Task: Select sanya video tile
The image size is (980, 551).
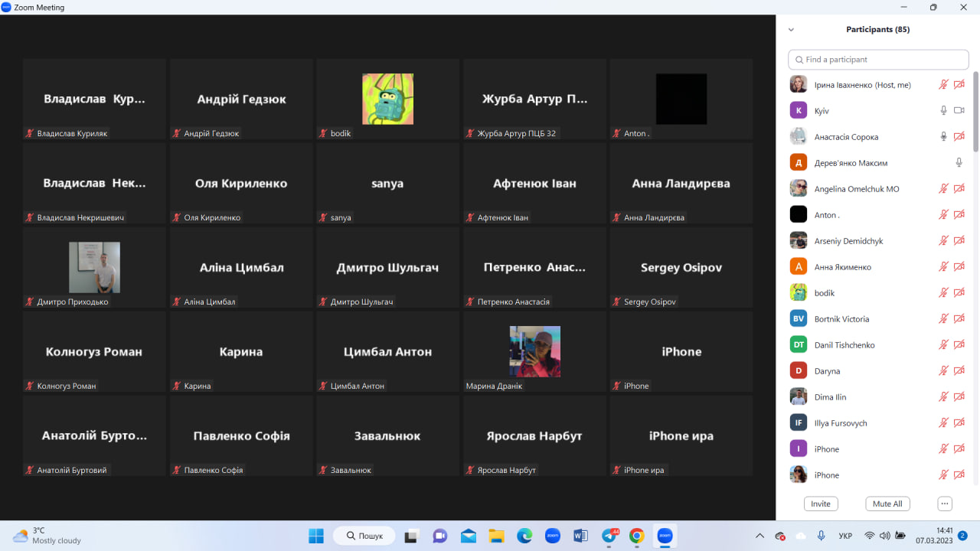Action: pyautogui.click(x=387, y=184)
